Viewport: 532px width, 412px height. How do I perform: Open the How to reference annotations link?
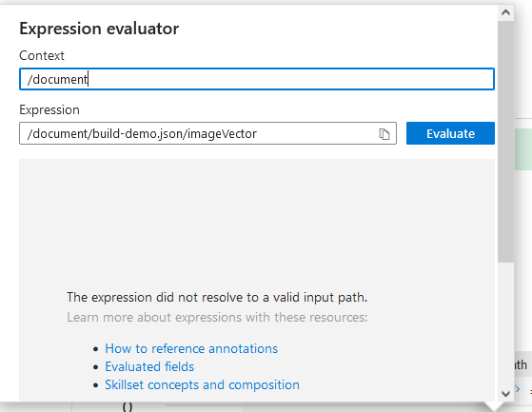[x=191, y=348]
